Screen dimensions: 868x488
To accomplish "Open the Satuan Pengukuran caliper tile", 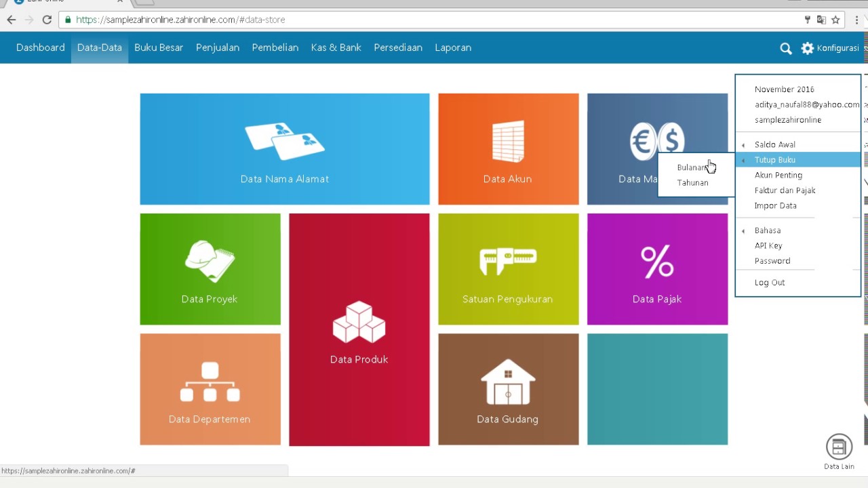I will point(509,269).
